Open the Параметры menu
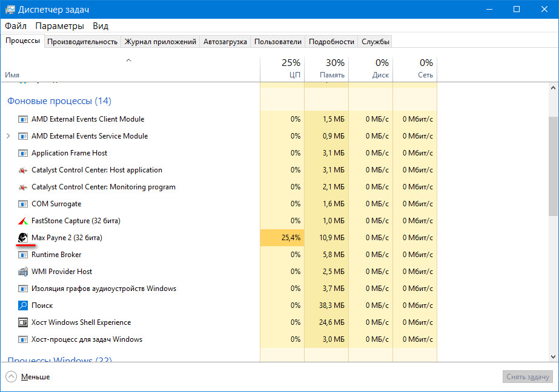The width and height of the screenshot is (559, 392). pyautogui.click(x=59, y=26)
